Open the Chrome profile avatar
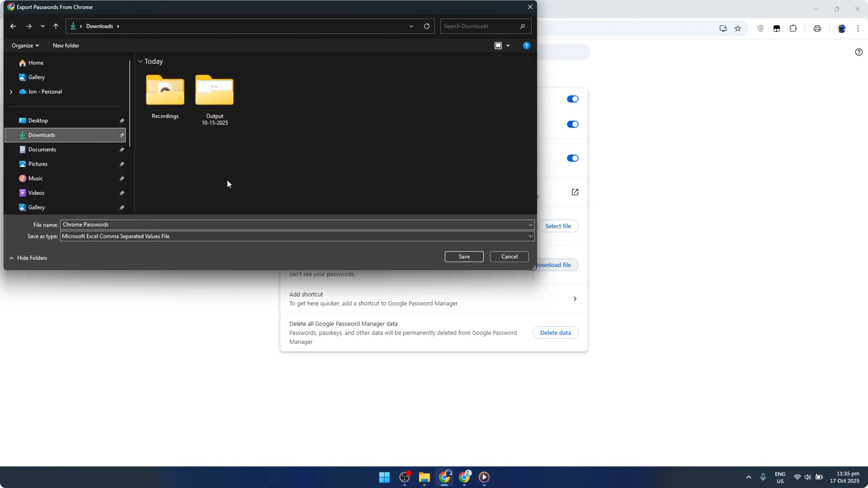Viewport: 868px width, 488px height. coord(842,29)
